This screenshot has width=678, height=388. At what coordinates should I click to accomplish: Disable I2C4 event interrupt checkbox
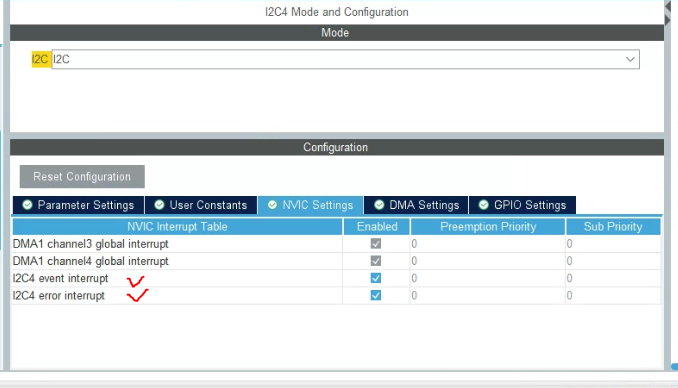[376, 278]
